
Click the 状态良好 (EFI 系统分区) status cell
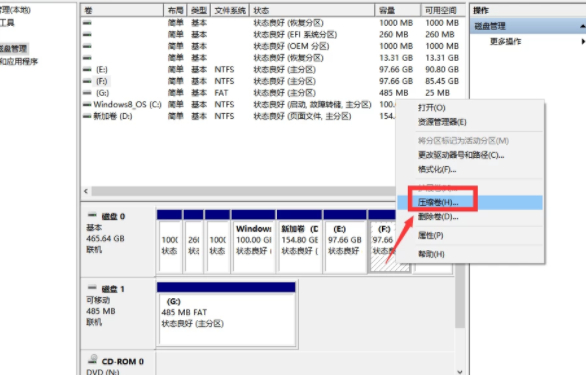click(295, 34)
